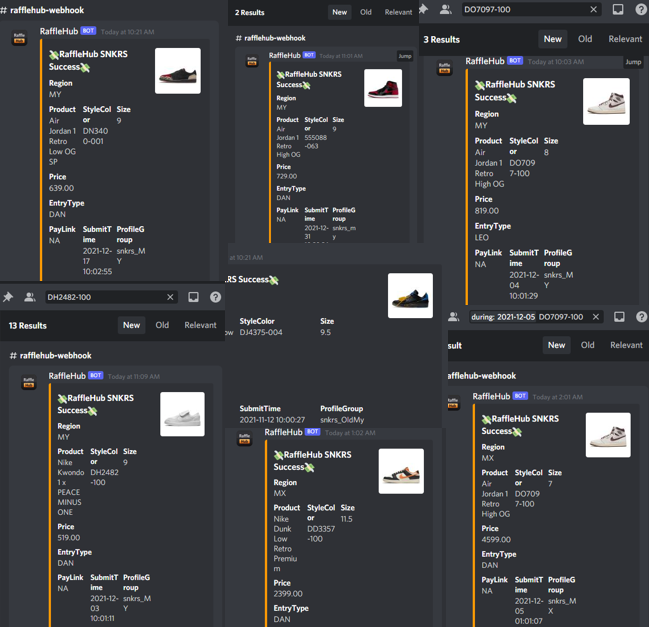Click the EntryType value LEO
The image size is (649, 628).
pos(481,237)
